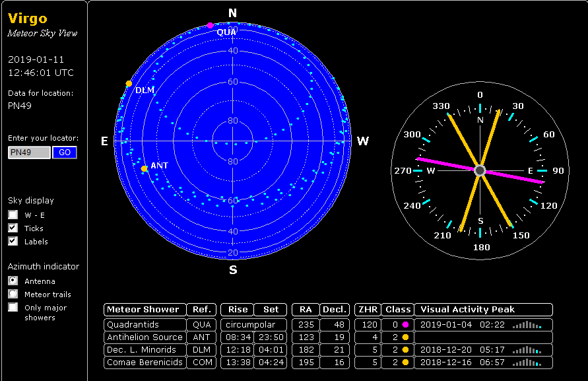Click the W label beside the sky map

pos(362,141)
